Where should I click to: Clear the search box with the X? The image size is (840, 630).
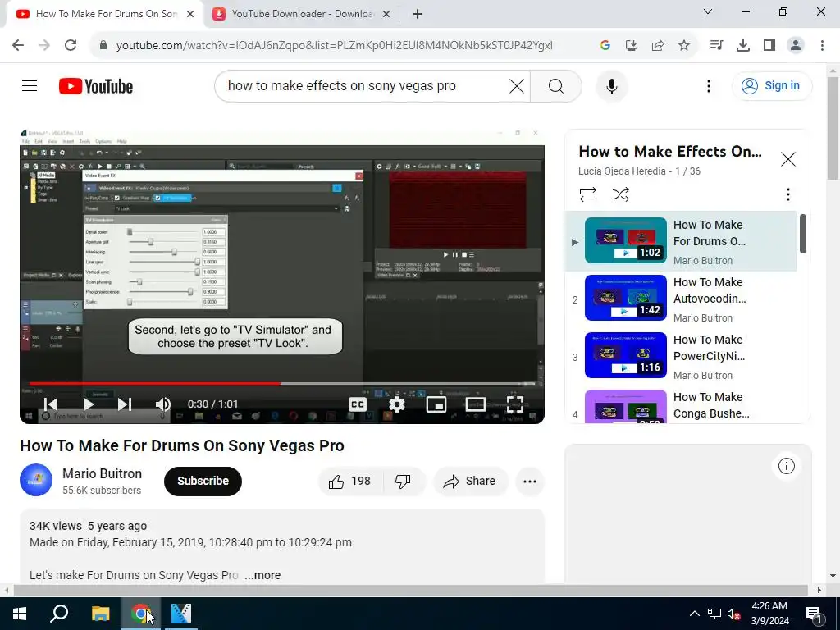tap(517, 85)
